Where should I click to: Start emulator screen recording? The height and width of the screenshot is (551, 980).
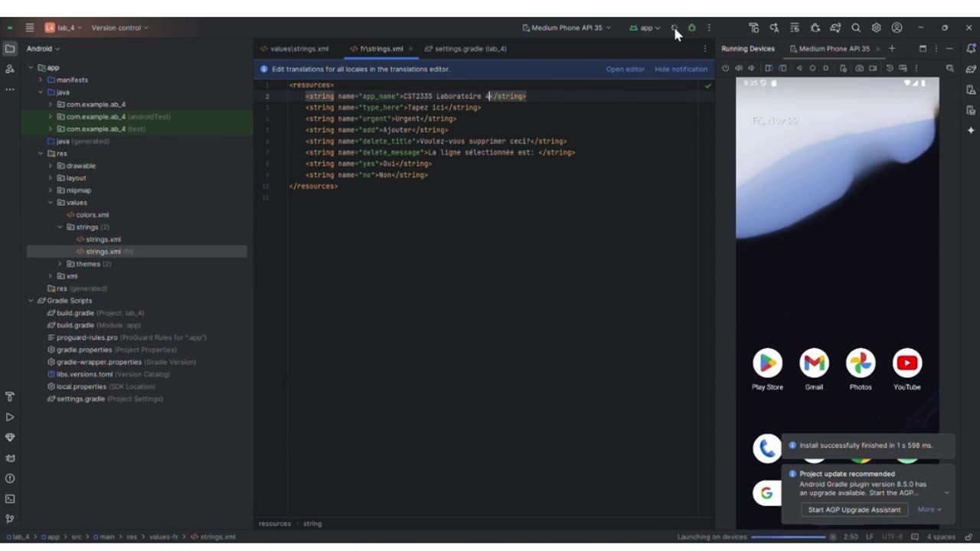point(873,68)
